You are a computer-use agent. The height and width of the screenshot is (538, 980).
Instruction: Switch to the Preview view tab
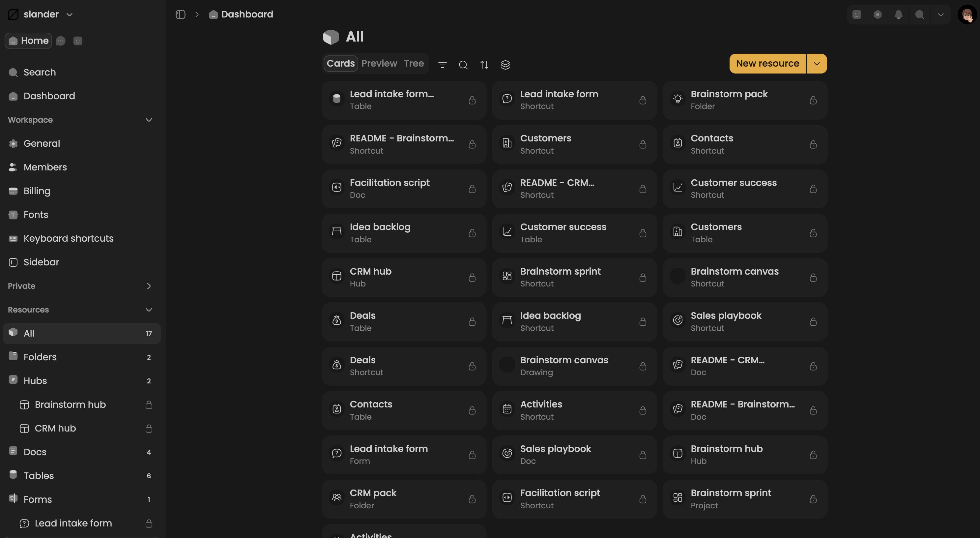point(379,63)
